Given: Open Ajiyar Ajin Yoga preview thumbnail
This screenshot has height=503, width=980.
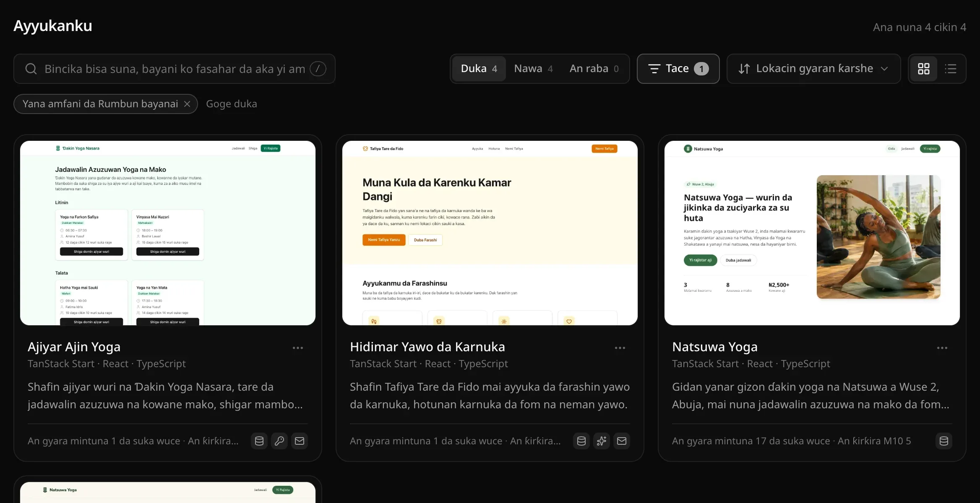Looking at the screenshot, I should click(x=168, y=233).
